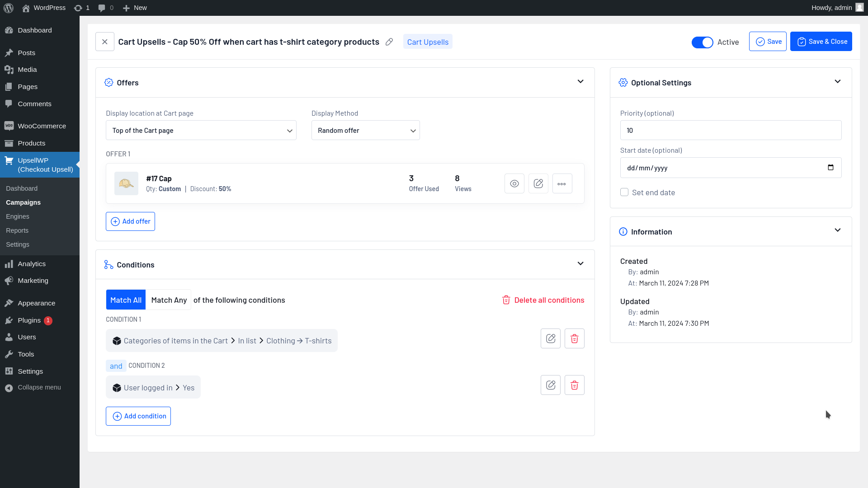Click the delete icon for Condition 1
Viewport: 868px width, 488px height.
tap(574, 338)
